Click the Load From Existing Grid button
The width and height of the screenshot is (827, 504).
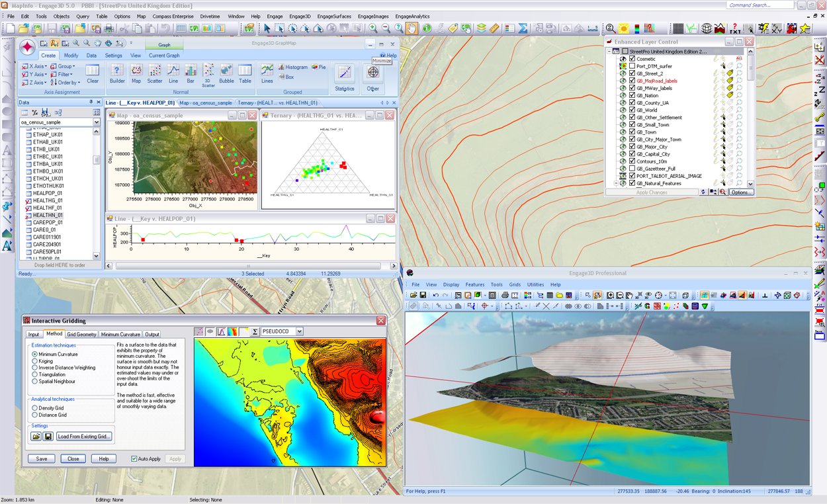point(84,437)
